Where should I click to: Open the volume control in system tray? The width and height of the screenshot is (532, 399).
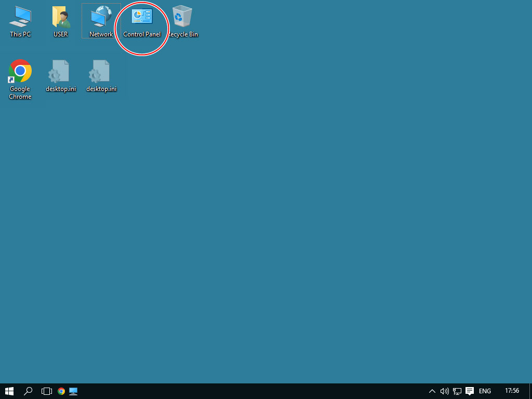click(444, 391)
